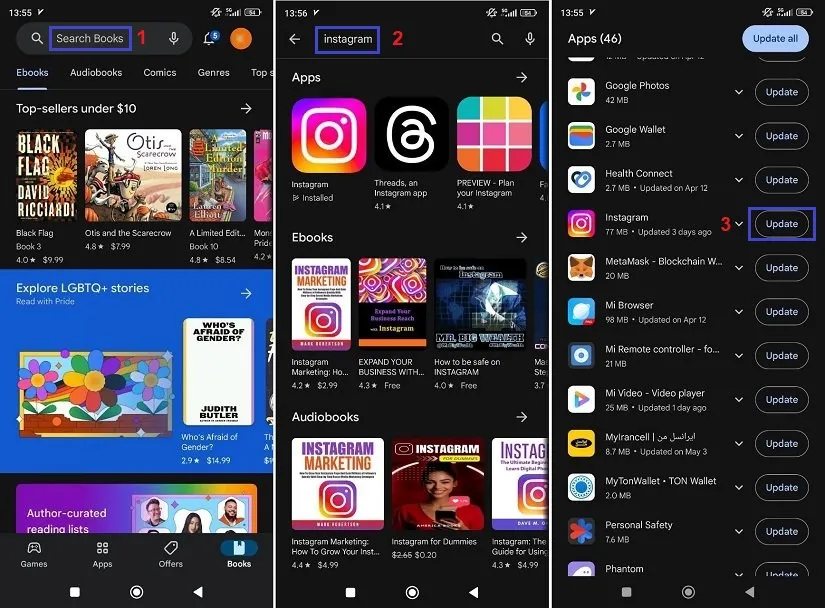Screen dimensions: 825x608
Task: Update all 46 apps
Action: pos(775,38)
